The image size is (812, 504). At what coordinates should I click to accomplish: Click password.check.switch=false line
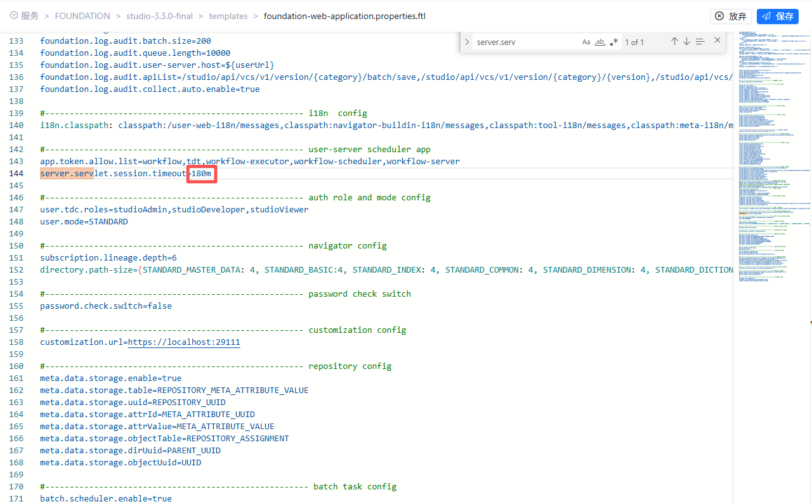[x=106, y=306]
